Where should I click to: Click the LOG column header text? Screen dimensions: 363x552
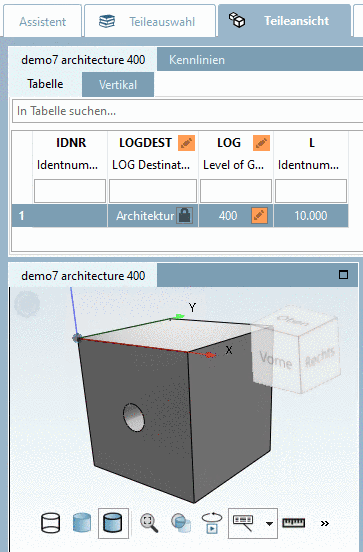point(229,143)
